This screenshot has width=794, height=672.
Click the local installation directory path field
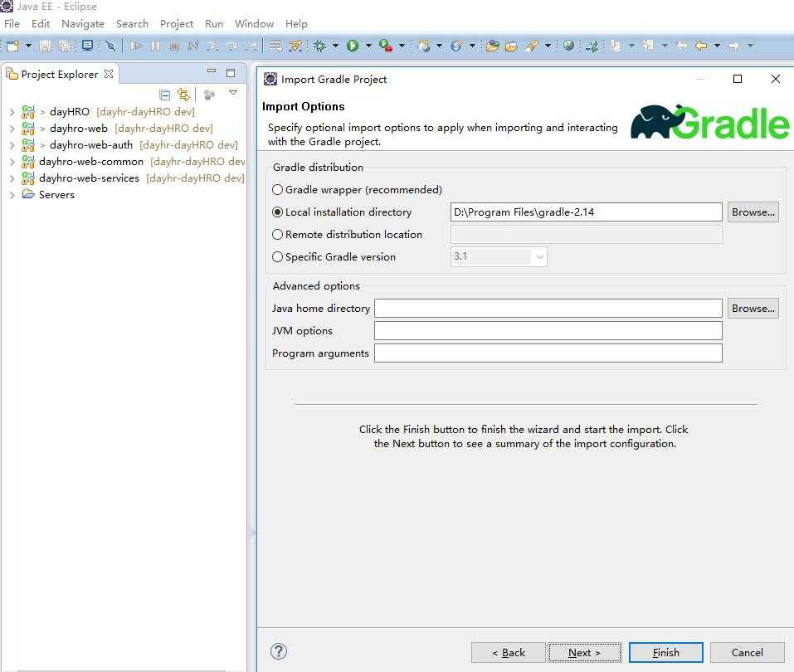[587, 212]
